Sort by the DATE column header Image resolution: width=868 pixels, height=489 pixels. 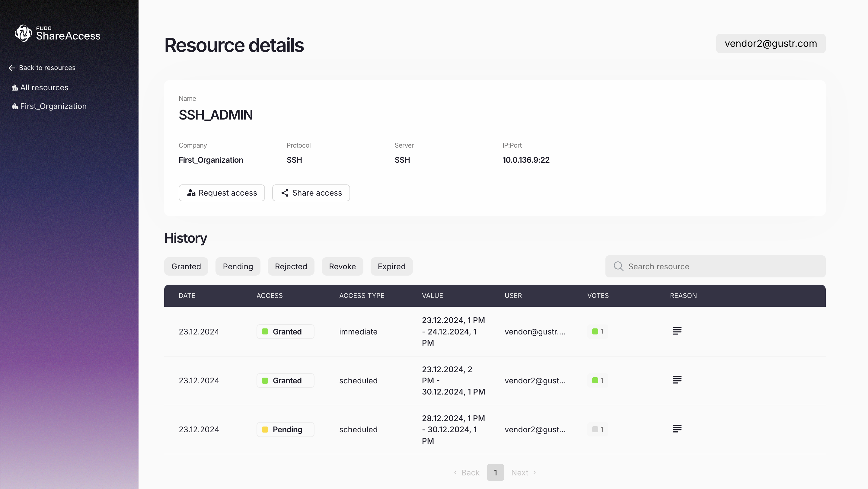(x=187, y=296)
